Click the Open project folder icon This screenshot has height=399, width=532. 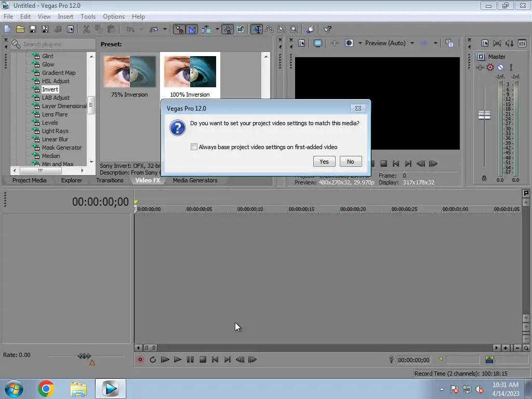pyautogui.click(x=20, y=29)
